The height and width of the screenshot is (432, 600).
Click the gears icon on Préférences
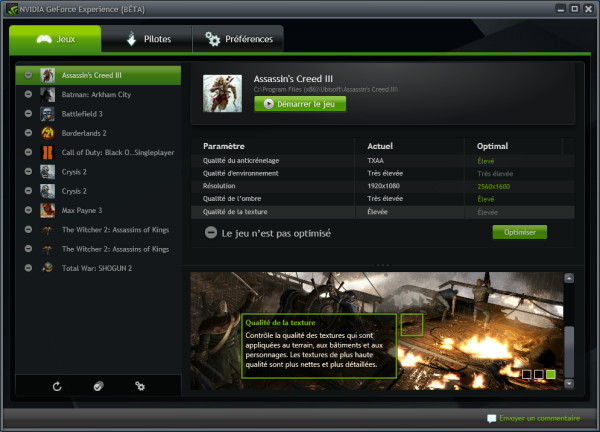pyautogui.click(x=212, y=39)
